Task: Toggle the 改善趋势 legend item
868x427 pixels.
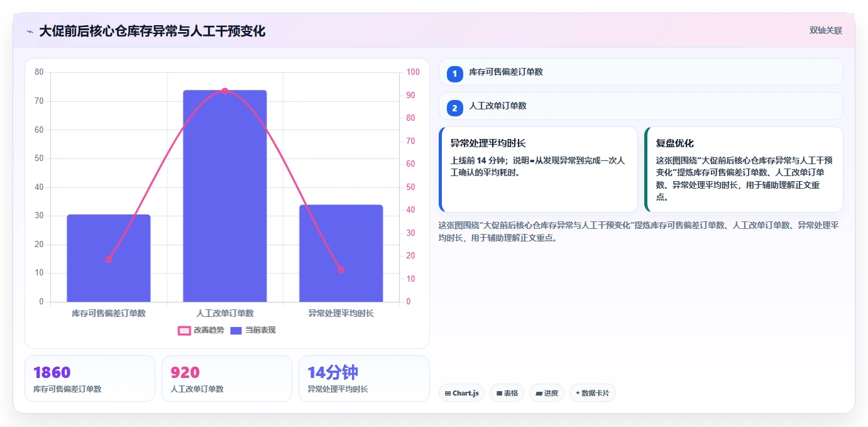Action: coord(201,330)
